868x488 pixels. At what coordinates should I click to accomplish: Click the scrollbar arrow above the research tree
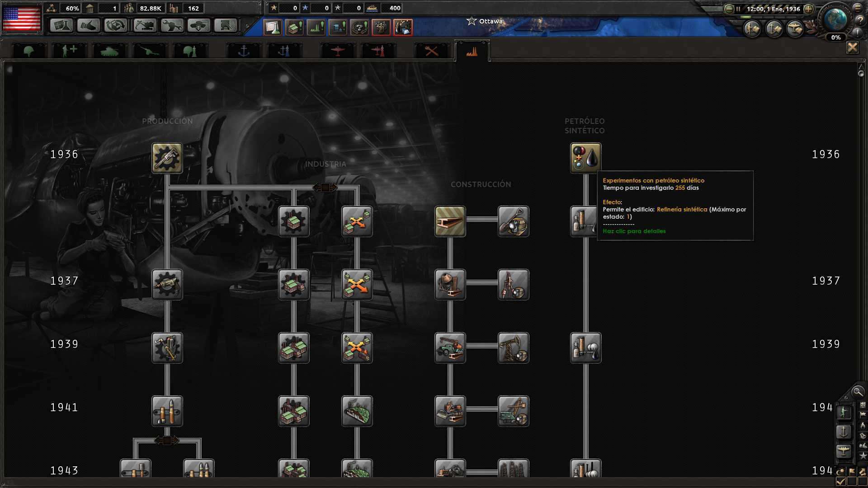(859, 66)
